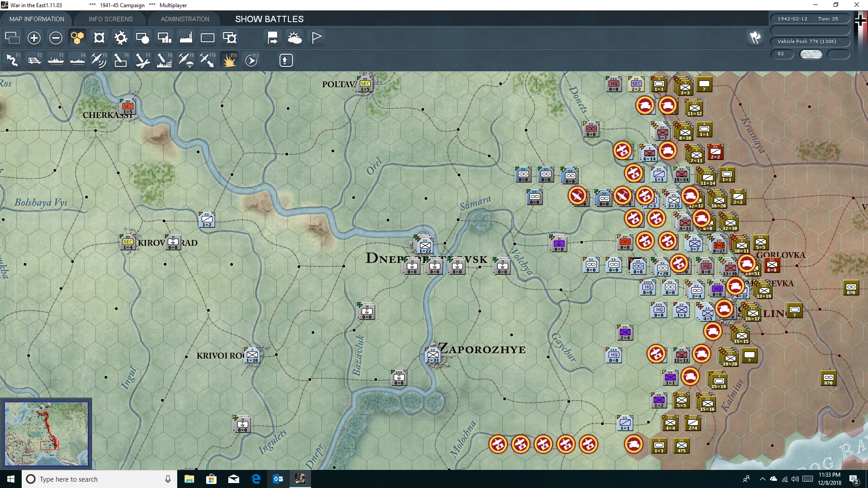Image resolution: width=868 pixels, height=488 pixels.
Task: Open Outlook from the taskbar
Action: tap(278, 479)
